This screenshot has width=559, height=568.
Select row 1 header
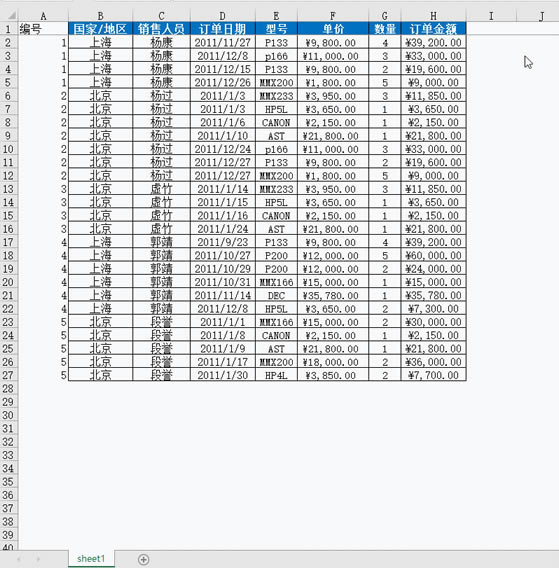click(x=9, y=29)
